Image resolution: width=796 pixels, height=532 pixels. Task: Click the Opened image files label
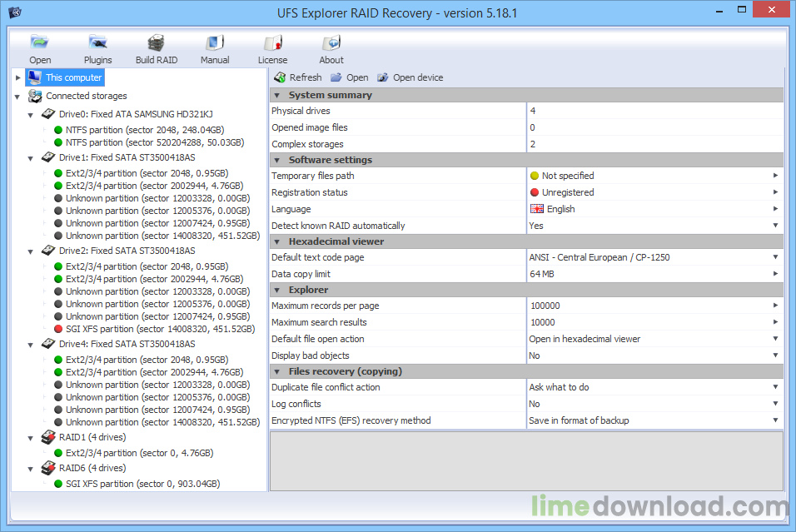coord(309,127)
